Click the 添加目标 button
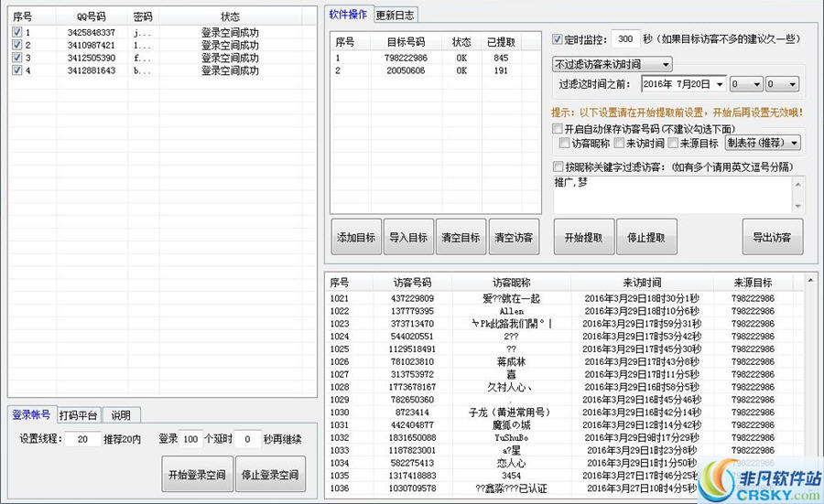Screen dimensions: 824x504 pyautogui.click(x=356, y=237)
